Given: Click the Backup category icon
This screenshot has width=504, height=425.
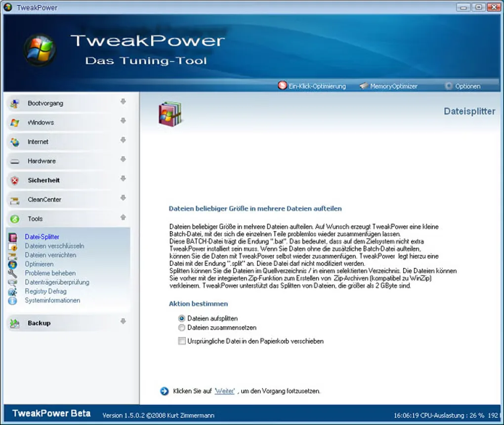Looking at the screenshot, I should (x=14, y=323).
